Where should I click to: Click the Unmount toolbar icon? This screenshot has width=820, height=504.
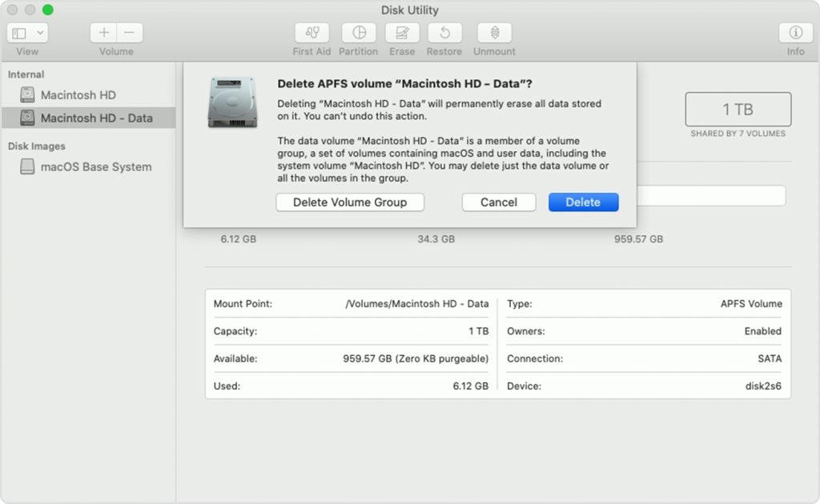[494, 33]
